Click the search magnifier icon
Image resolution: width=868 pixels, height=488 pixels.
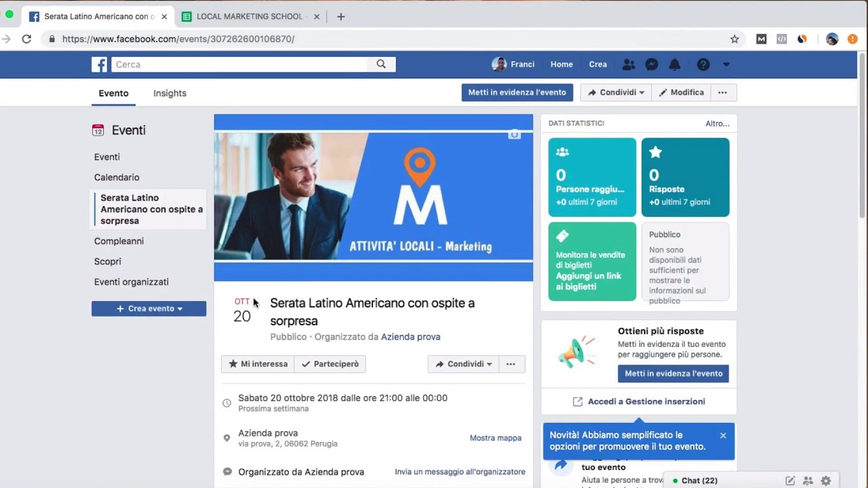[x=381, y=64]
